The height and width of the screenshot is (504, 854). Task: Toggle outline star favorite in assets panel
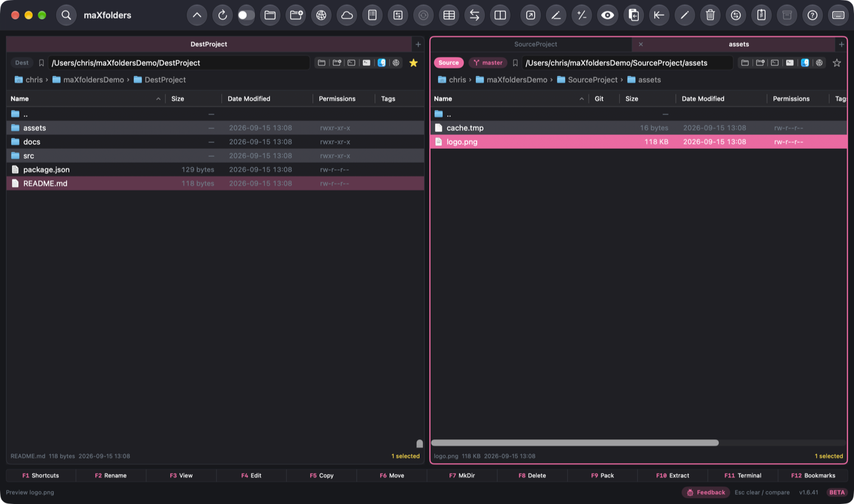click(x=837, y=63)
